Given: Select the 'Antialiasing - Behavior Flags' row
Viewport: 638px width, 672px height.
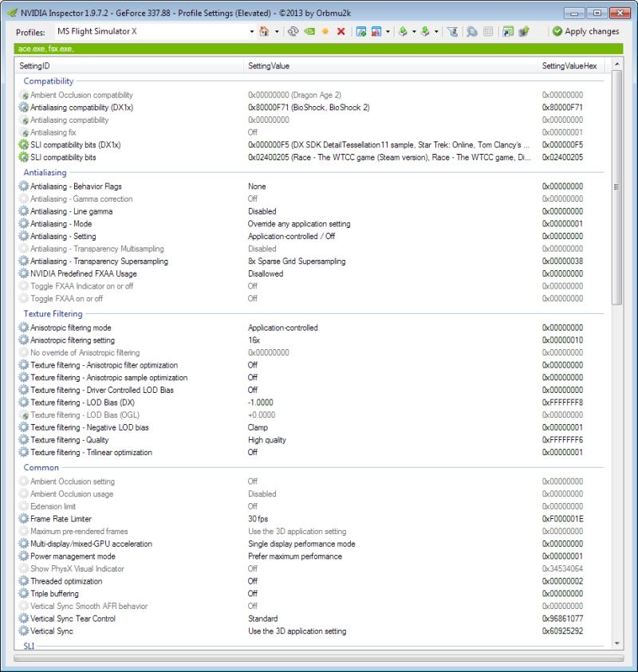Looking at the screenshot, I should click(310, 187).
